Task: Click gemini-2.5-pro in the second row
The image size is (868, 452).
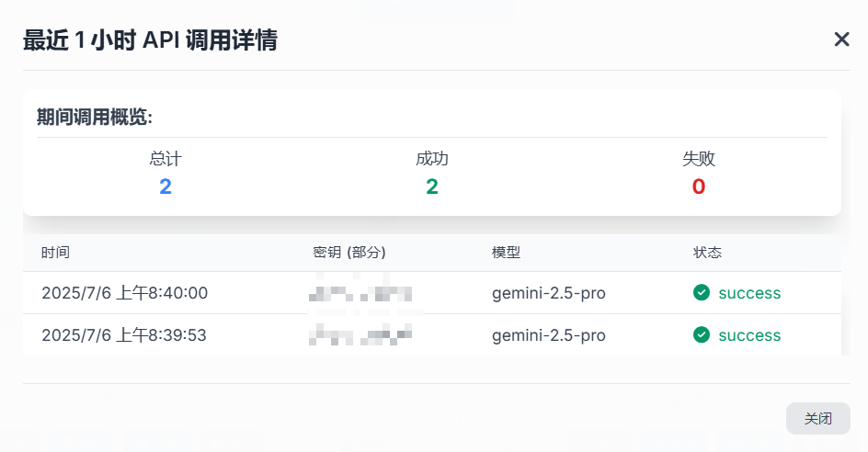Action: 549,336
